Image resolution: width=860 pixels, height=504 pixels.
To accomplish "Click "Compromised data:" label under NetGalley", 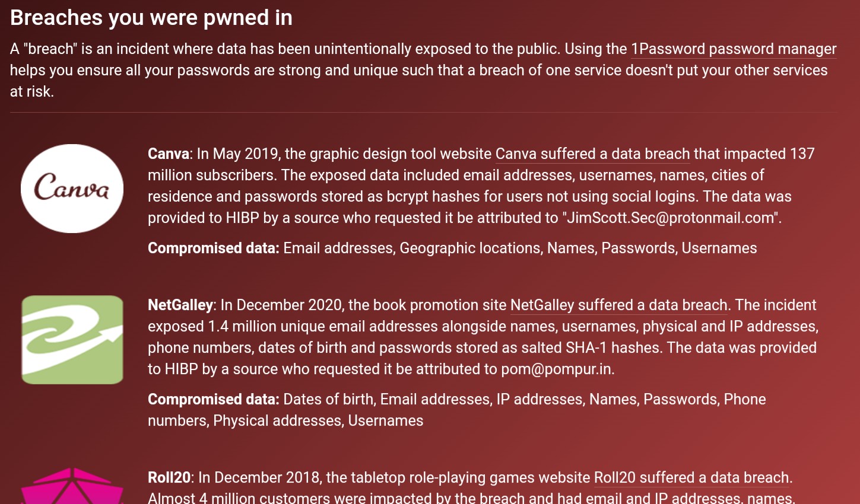I will 214,399.
